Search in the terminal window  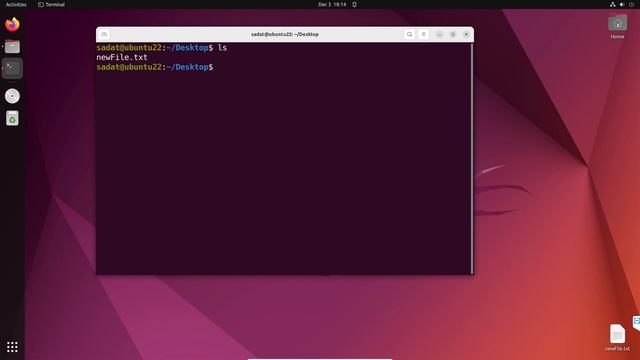click(x=409, y=34)
